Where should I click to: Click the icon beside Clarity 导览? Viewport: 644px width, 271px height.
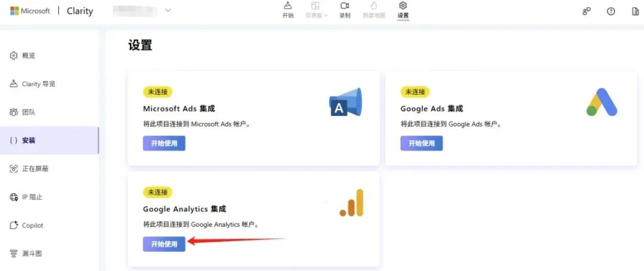(14, 84)
